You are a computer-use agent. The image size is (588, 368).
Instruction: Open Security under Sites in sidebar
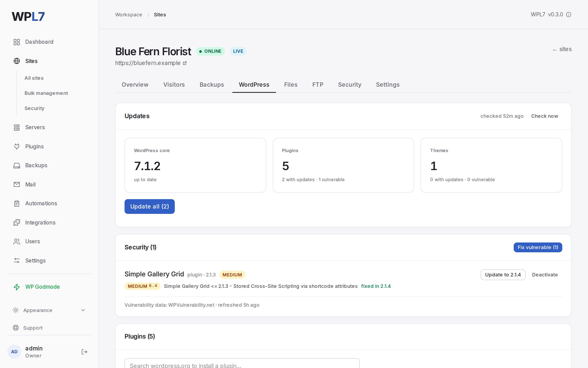34,108
